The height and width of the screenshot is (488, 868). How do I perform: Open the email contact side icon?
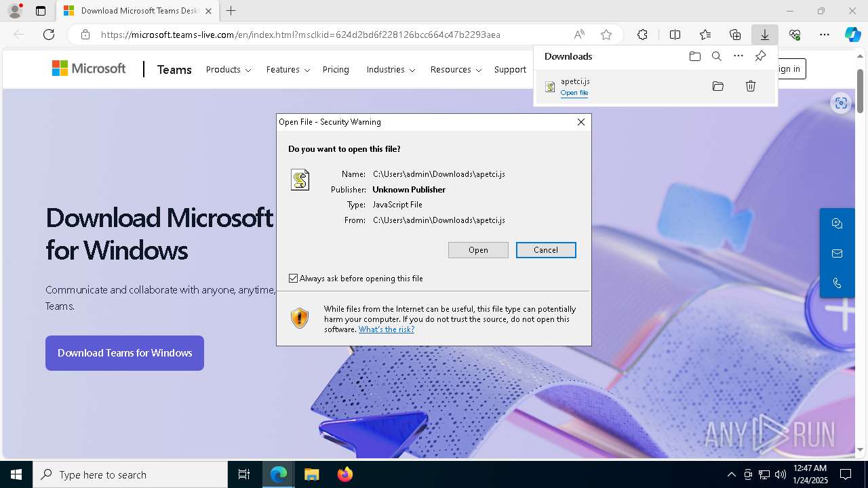(837, 253)
